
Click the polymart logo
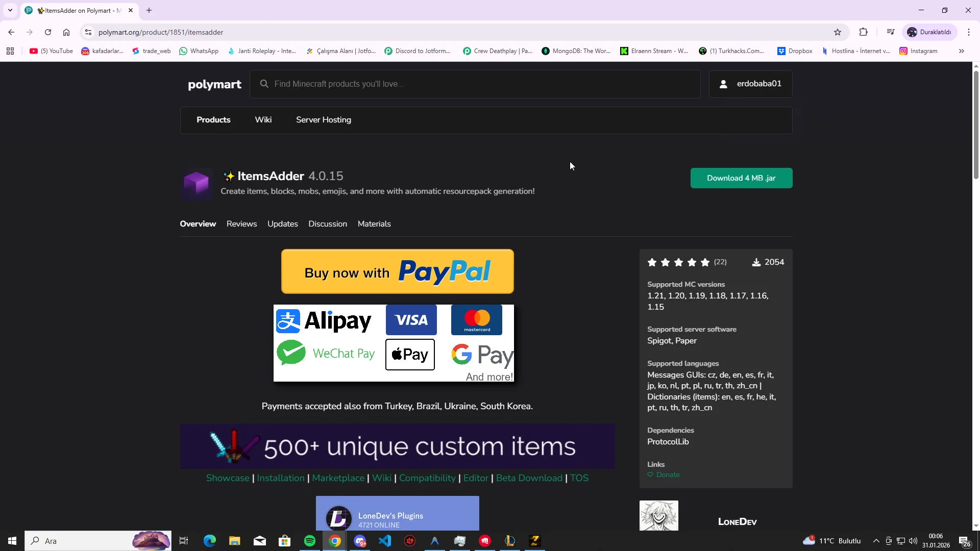pyautogui.click(x=214, y=84)
